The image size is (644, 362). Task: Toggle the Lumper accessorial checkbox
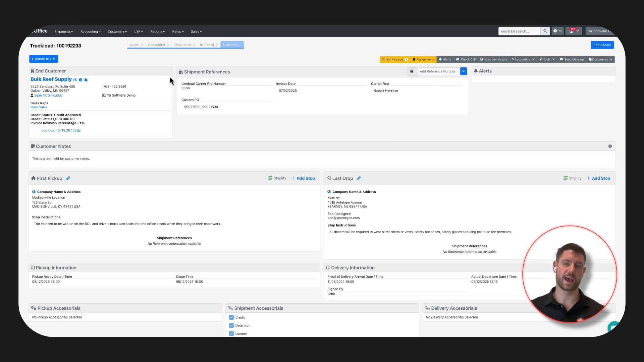pos(231,334)
